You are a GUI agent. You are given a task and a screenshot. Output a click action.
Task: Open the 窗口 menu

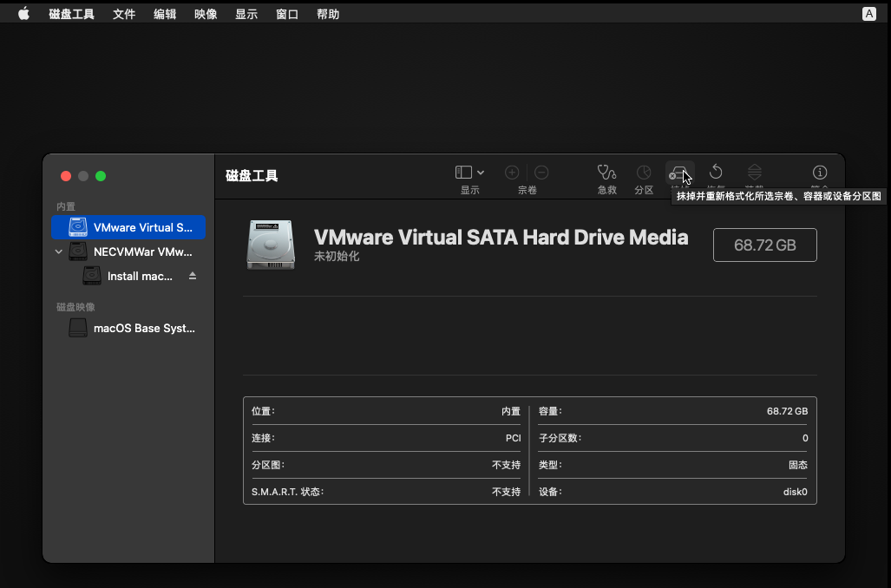(x=287, y=14)
